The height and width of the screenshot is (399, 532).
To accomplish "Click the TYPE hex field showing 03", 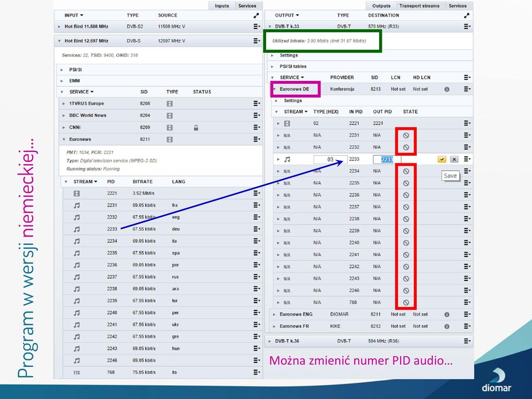I will [330, 160].
